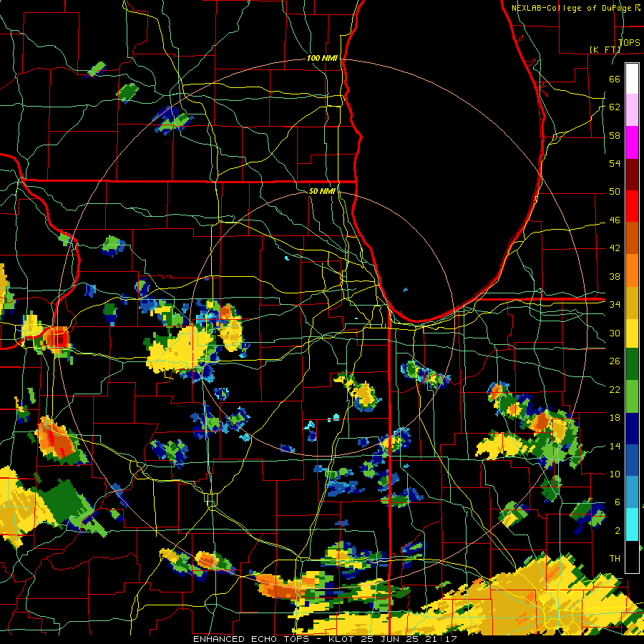644x644 pixels.
Task: Click the "2" legend value
Action: [x=617, y=530]
